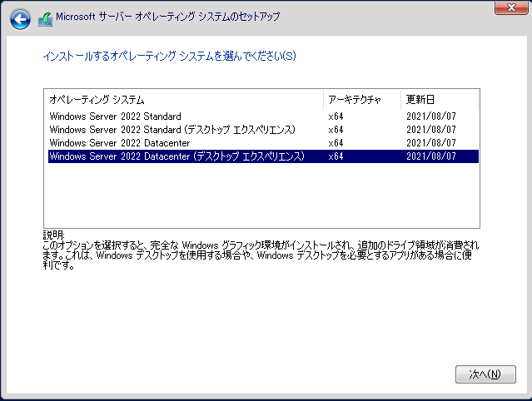The height and width of the screenshot is (401, 532).
Task: Click the heading インストールするオペレーティング システムを選んでください
Action: (169, 56)
